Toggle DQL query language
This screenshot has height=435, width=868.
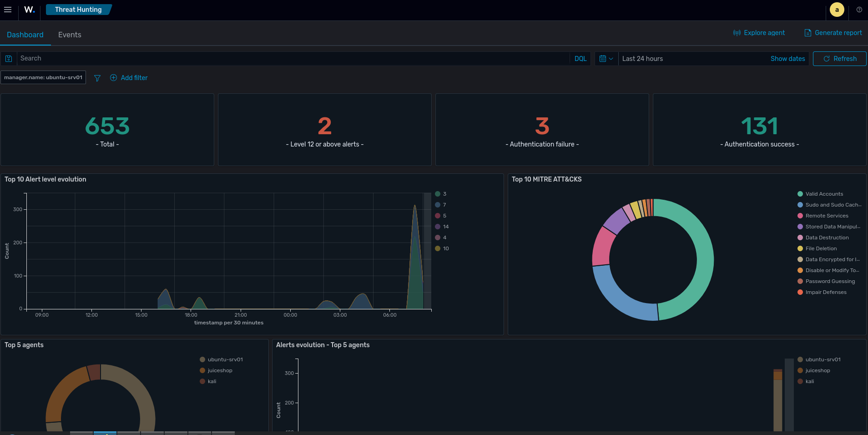click(580, 59)
